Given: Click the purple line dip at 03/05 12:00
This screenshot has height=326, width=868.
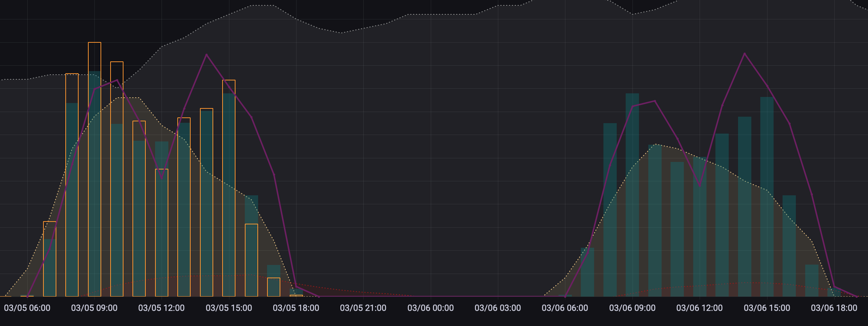Looking at the screenshot, I should pos(162,178).
